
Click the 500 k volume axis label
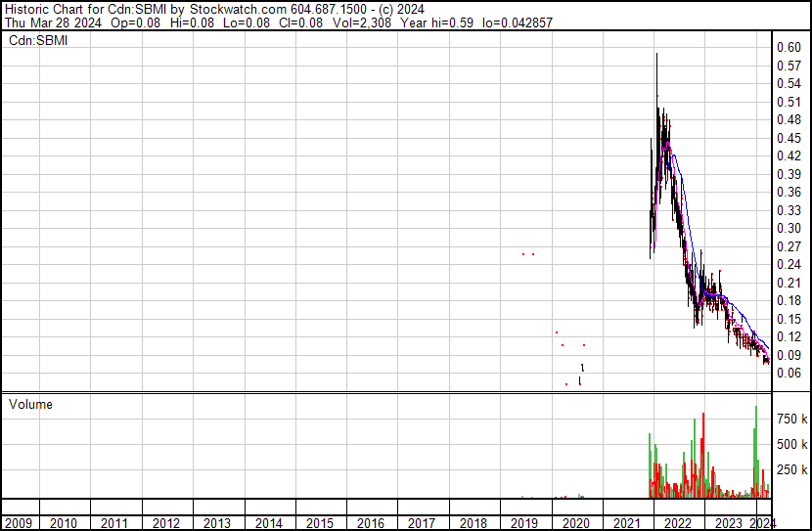pyautogui.click(x=791, y=444)
